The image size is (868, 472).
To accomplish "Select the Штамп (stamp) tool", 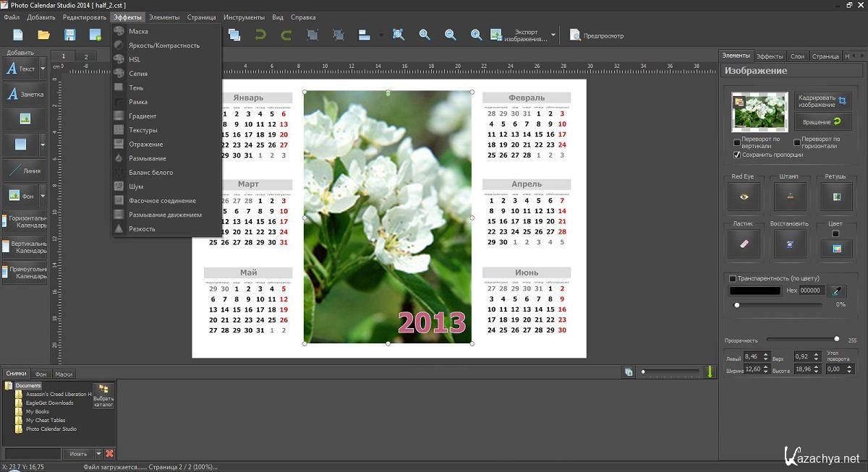I will coord(790,197).
